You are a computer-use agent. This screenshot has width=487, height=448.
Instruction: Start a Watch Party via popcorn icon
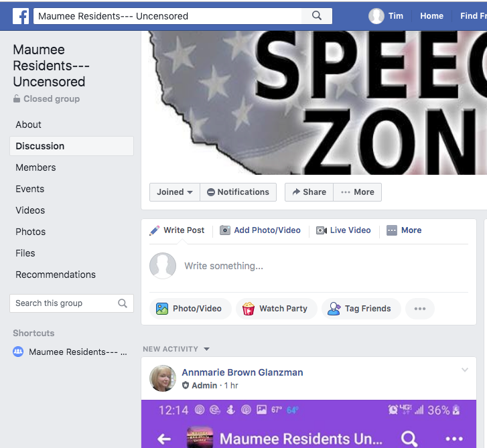pyautogui.click(x=248, y=309)
